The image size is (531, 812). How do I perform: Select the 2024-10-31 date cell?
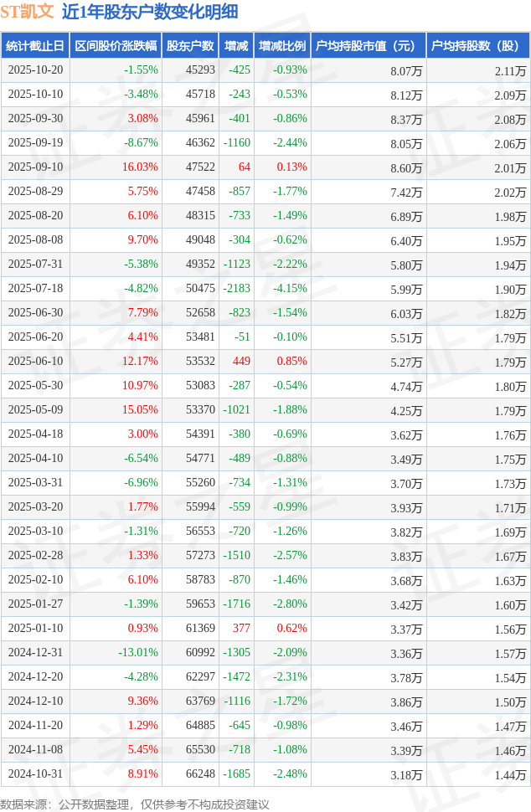click(35, 774)
